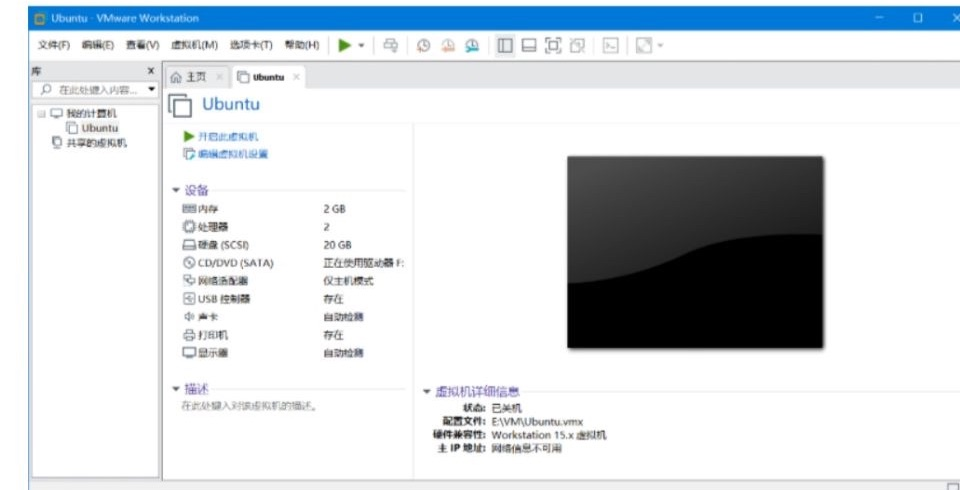Image resolution: width=960 pixels, height=490 pixels.
Task: Open the console view icon
Action: coord(610,45)
